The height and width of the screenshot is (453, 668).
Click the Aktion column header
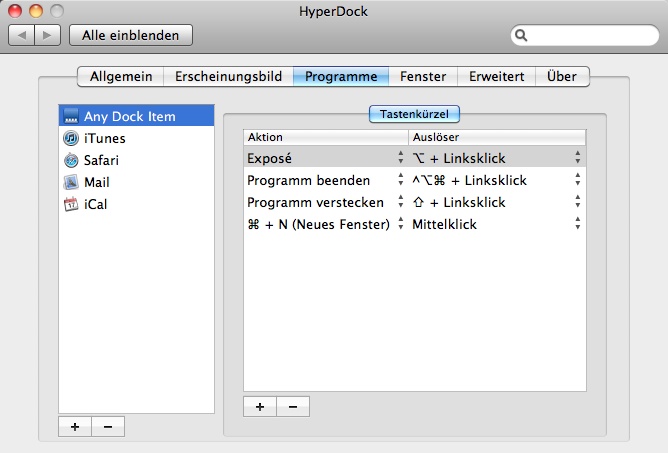326,137
